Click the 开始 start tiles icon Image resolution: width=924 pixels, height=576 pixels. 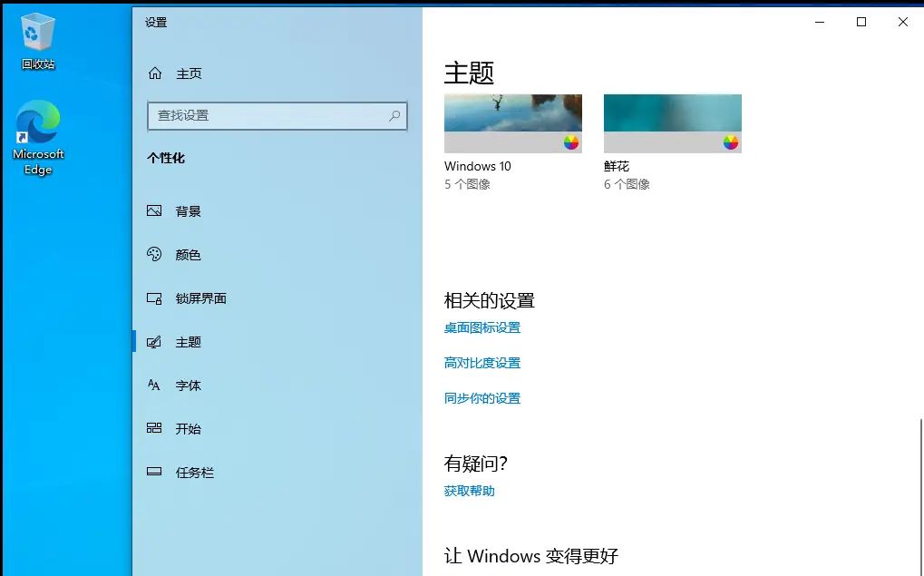154,428
